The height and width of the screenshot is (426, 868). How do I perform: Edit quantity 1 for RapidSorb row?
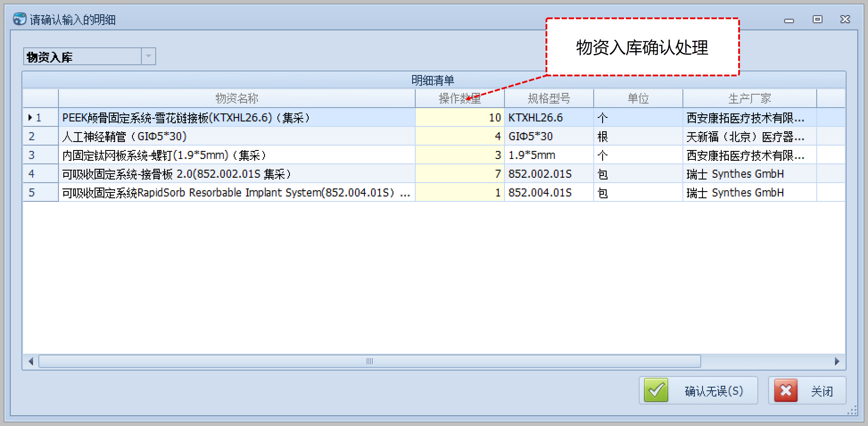(x=460, y=192)
